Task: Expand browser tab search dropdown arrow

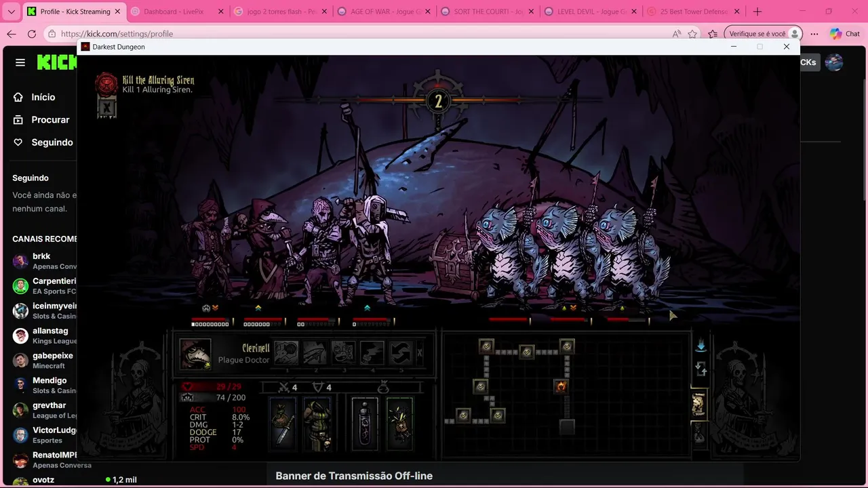Action: 12,12
